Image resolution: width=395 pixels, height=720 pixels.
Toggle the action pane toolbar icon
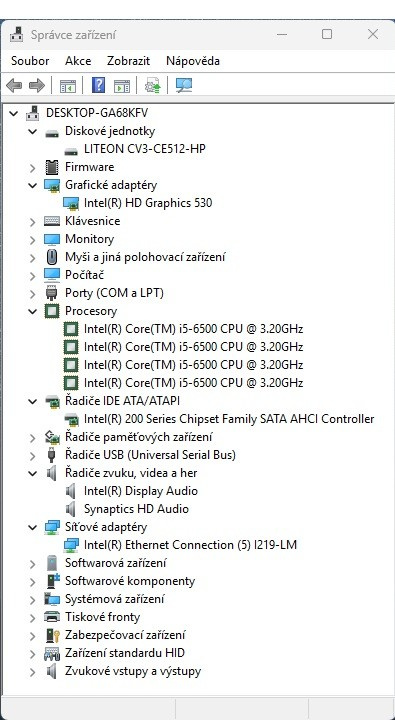click(x=122, y=86)
